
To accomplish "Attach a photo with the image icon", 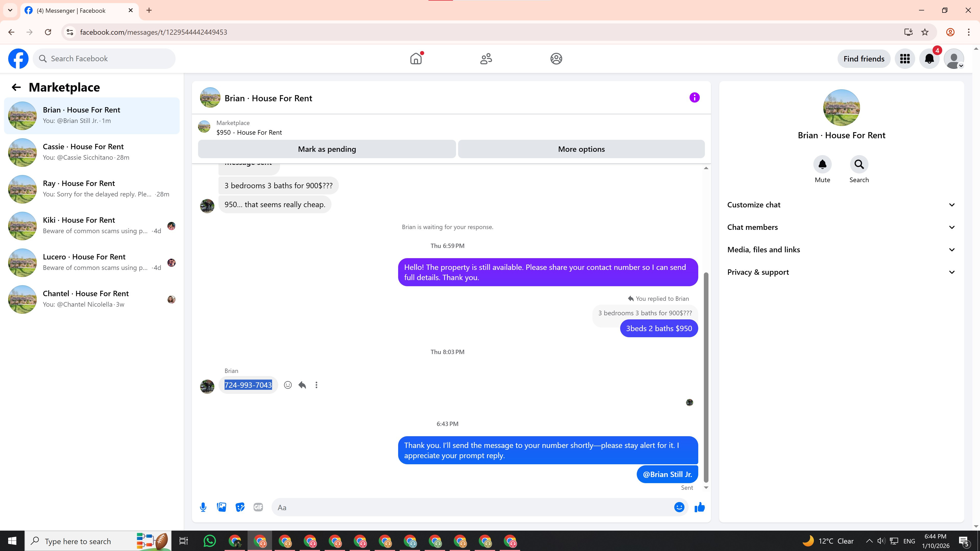I will [x=222, y=507].
